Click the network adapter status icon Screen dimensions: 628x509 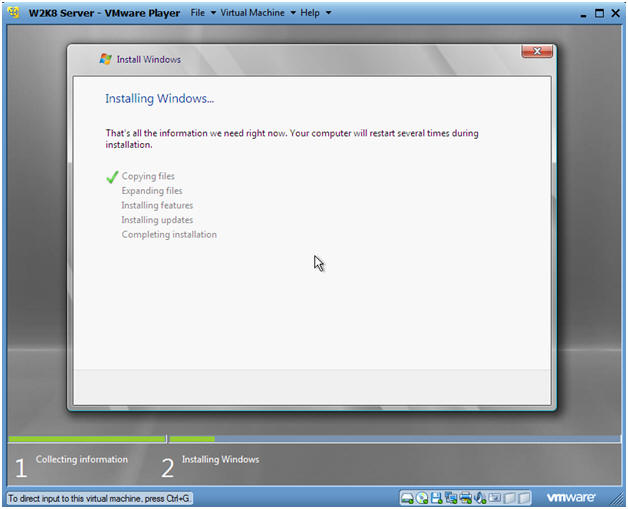(x=451, y=498)
